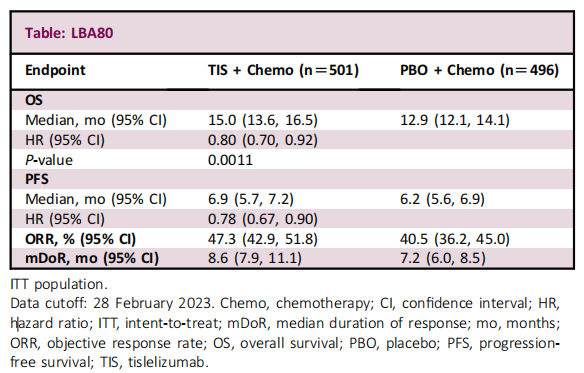
Task: Click the Table: LBA80 title
Action: [x=69, y=33]
